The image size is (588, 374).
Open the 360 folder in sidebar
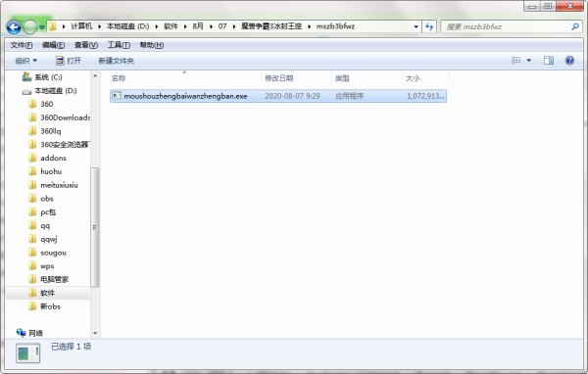(x=46, y=104)
